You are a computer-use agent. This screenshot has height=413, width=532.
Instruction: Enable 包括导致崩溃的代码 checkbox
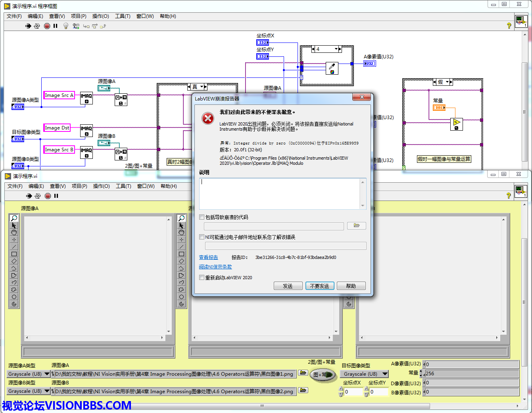pyautogui.click(x=202, y=217)
